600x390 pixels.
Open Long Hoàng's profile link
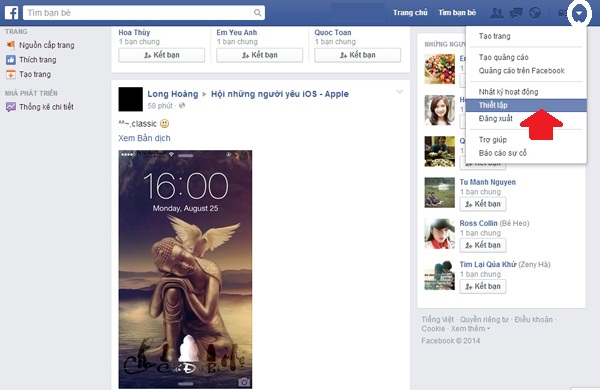pyautogui.click(x=173, y=94)
